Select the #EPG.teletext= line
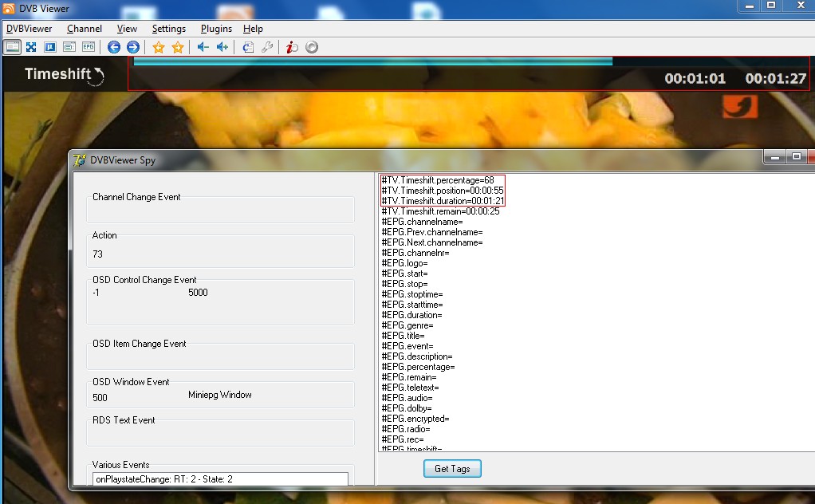 pos(410,388)
